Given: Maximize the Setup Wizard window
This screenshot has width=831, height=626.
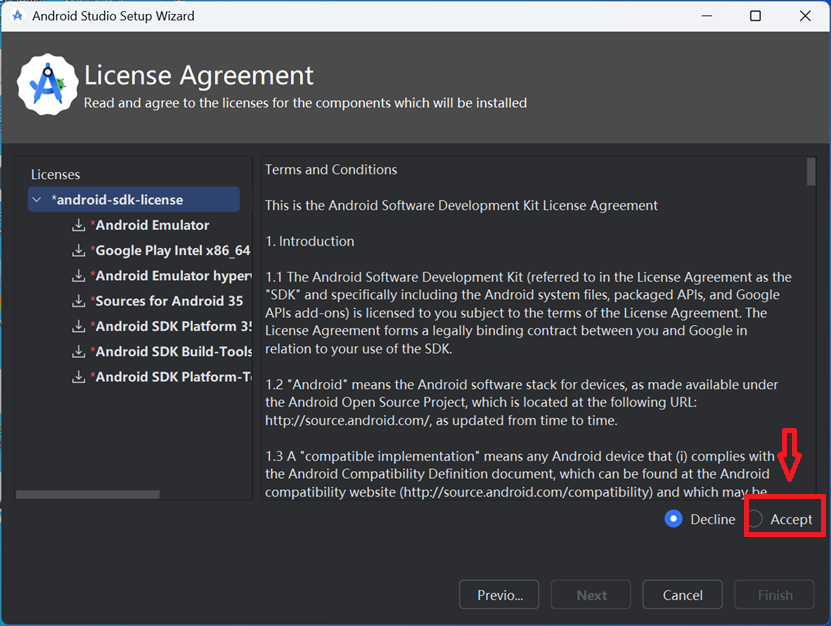Looking at the screenshot, I should point(755,16).
